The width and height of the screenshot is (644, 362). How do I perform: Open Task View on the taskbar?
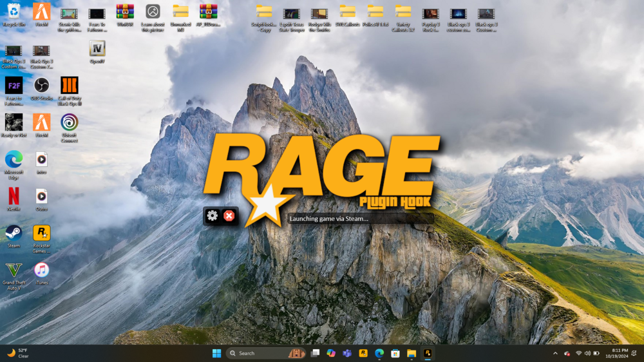coord(315,354)
